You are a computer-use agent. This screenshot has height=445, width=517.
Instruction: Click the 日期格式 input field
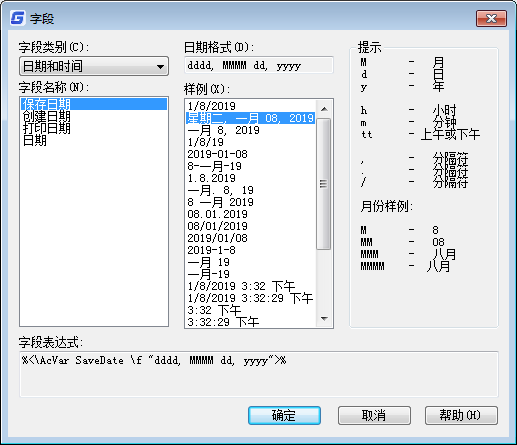pos(259,65)
